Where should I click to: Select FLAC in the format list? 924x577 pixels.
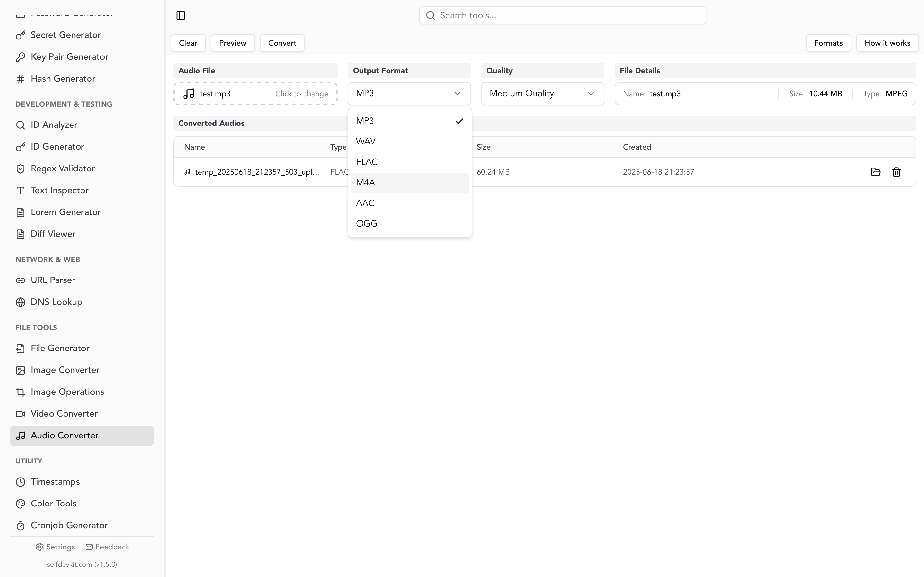pos(410,162)
